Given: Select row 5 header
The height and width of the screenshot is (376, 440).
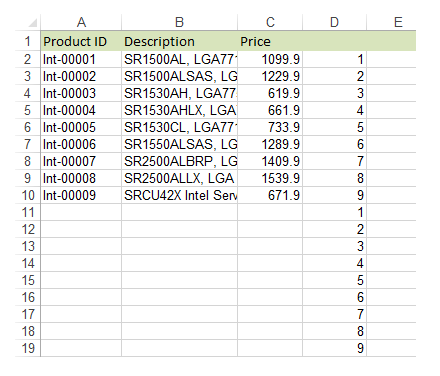Looking at the screenshot, I should point(28,110).
